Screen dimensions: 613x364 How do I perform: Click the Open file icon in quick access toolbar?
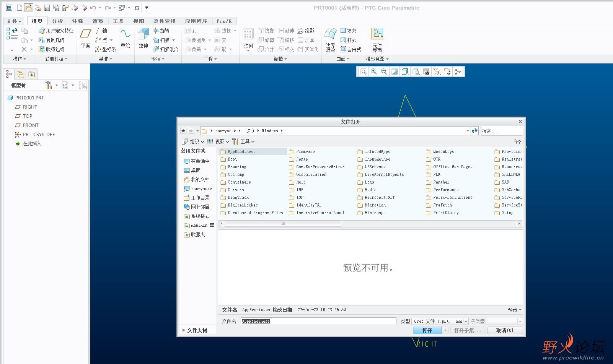point(29,8)
